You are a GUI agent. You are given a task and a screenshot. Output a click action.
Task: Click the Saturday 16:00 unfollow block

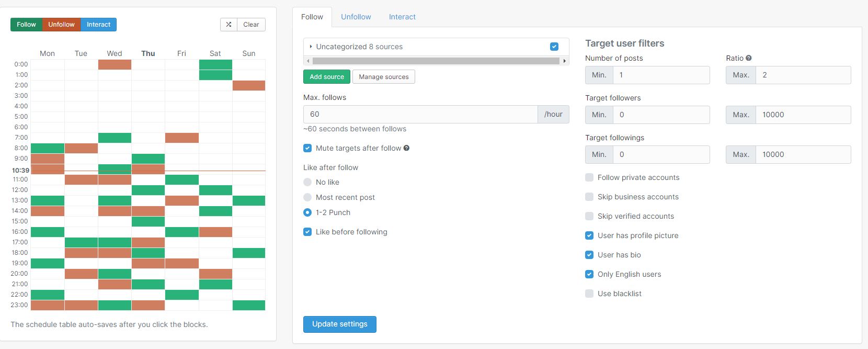coord(215,232)
